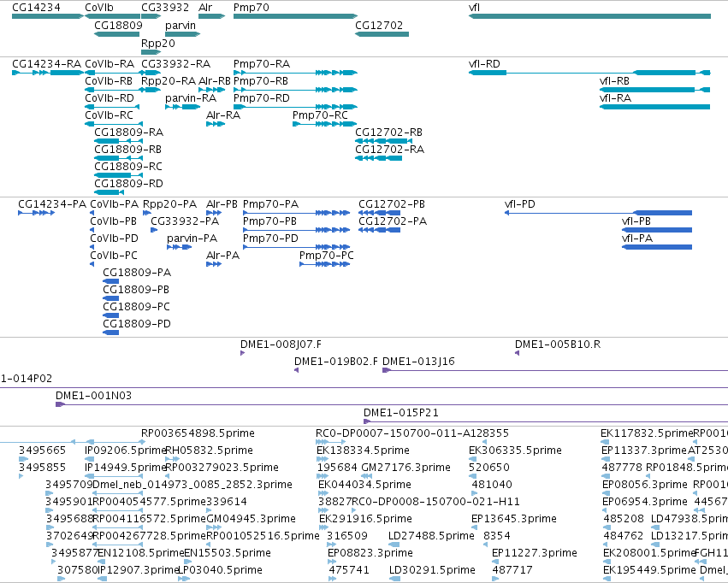Select the CG12702 gene feature
Screen dimensions: 728x583
[x=382, y=34]
